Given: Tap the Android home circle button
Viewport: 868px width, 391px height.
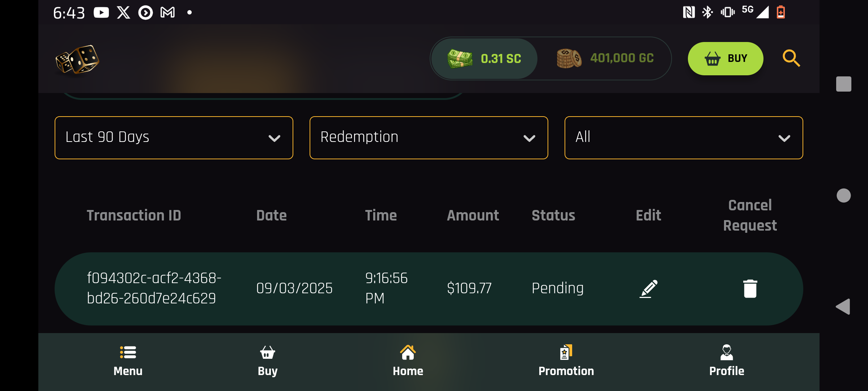Looking at the screenshot, I should 843,195.
